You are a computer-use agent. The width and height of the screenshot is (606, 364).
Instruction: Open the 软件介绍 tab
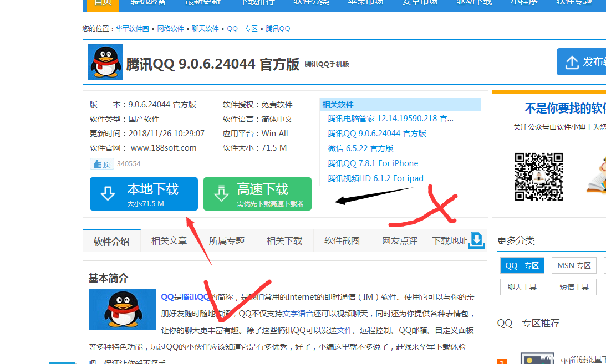111,241
